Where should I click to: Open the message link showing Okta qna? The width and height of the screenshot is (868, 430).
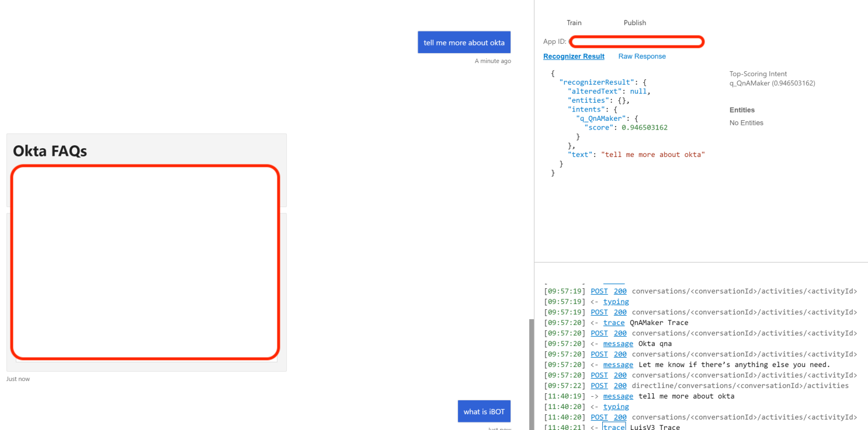click(618, 343)
